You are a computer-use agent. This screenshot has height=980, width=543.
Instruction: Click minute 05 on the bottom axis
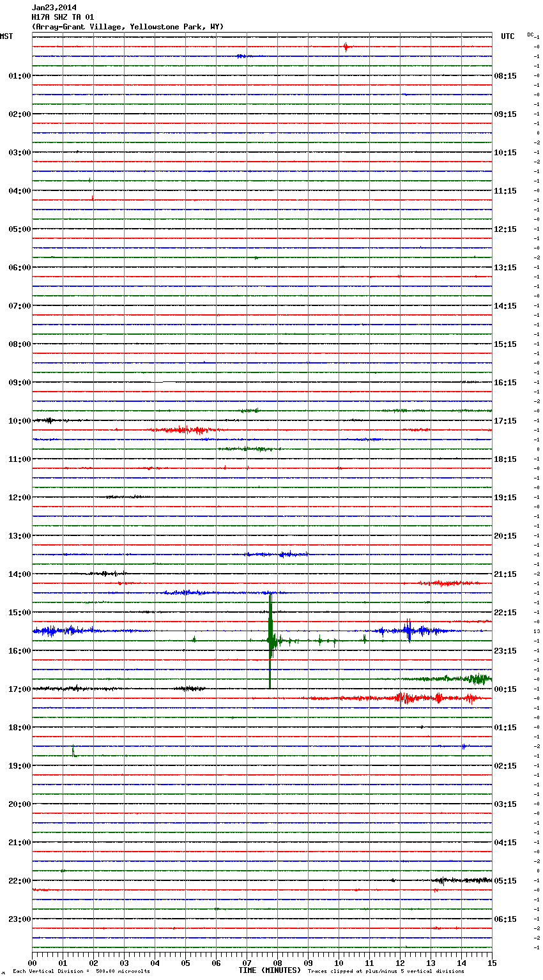click(185, 963)
